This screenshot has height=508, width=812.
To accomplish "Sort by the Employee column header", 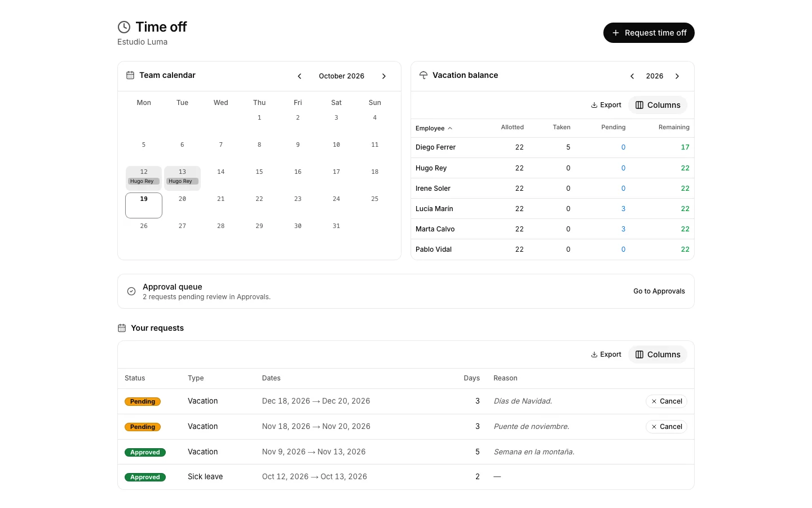I will [434, 128].
